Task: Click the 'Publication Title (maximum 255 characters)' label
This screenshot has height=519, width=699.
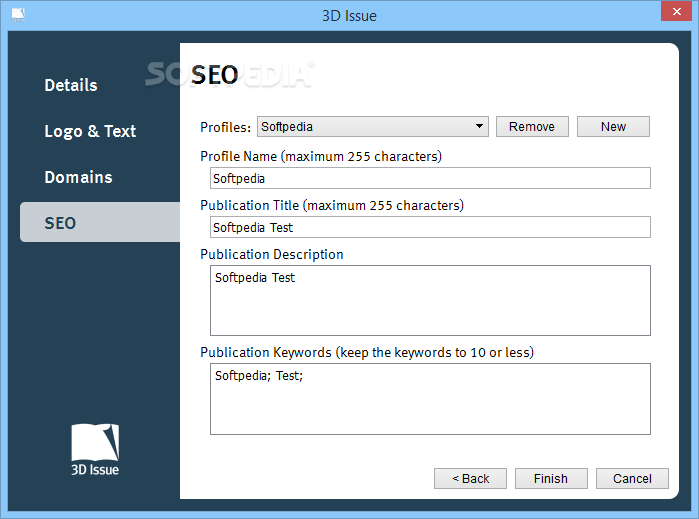Action: point(332,206)
